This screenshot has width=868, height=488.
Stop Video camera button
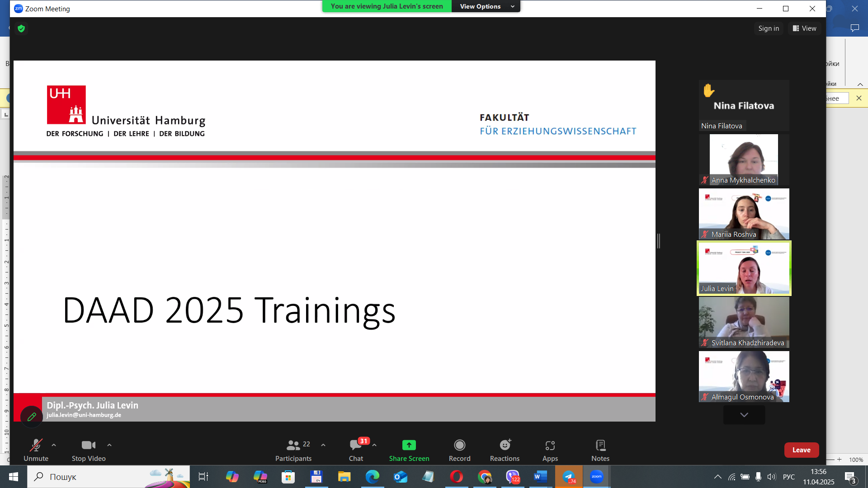tap(89, 450)
